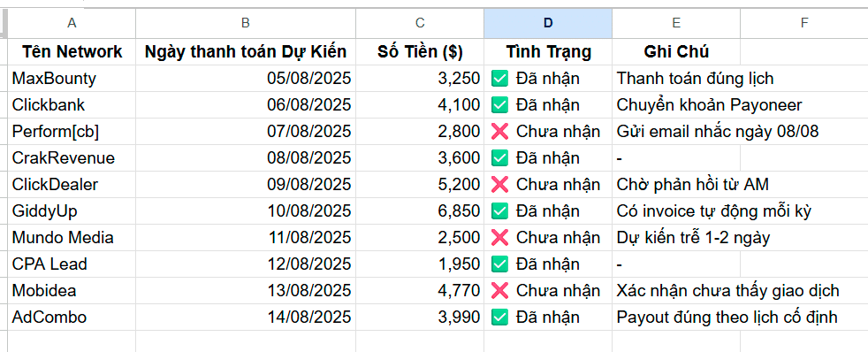
Task: Select column E header
Action: pos(676,23)
